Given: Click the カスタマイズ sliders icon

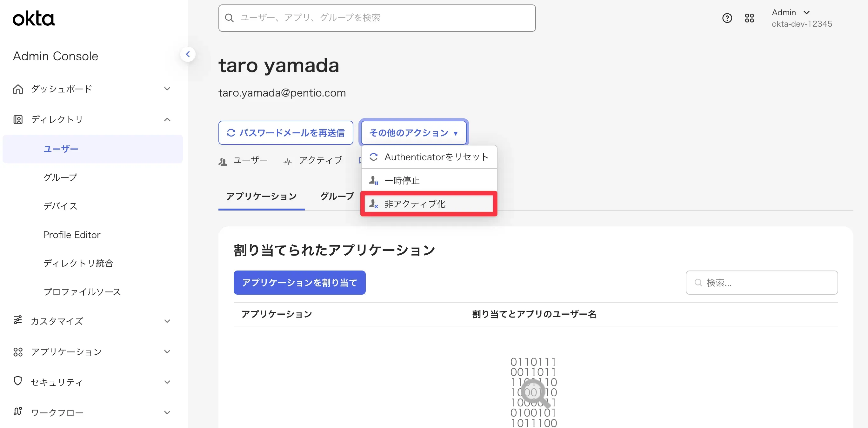Looking at the screenshot, I should click(18, 320).
